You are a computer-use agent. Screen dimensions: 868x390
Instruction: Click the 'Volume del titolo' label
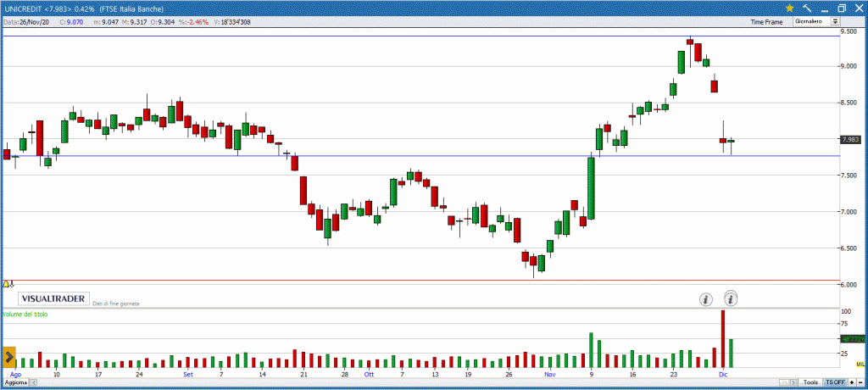click(25, 314)
